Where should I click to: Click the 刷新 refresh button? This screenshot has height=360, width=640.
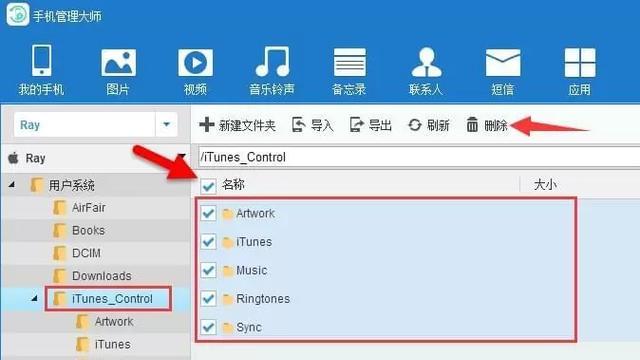(x=429, y=125)
